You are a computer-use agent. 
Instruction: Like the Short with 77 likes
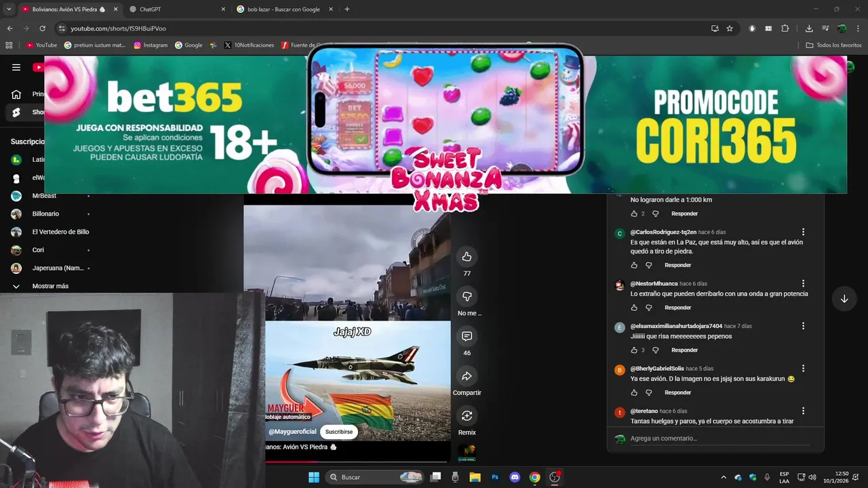467,256
